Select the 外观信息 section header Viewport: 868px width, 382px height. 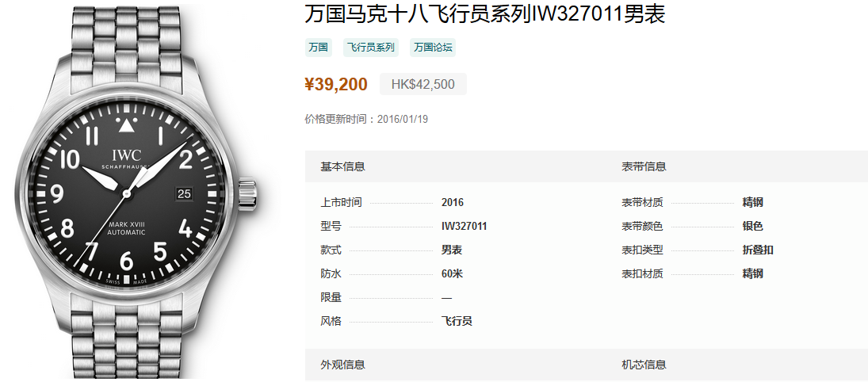(x=342, y=365)
